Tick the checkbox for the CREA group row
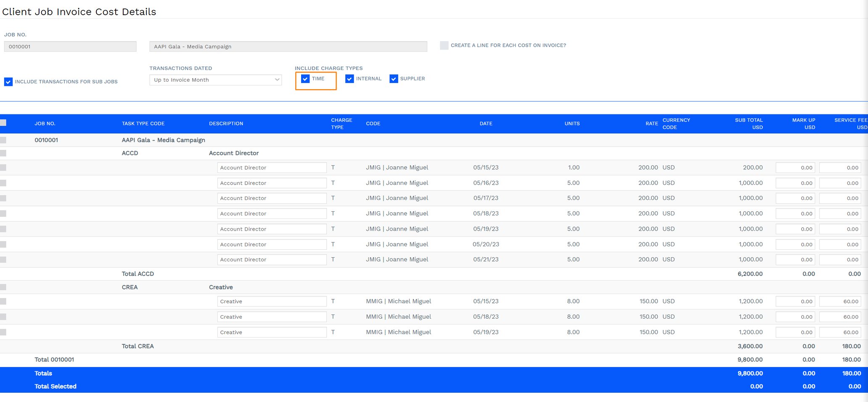Image resolution: width=868 pixels, height=402 pixels. [3, 287]
